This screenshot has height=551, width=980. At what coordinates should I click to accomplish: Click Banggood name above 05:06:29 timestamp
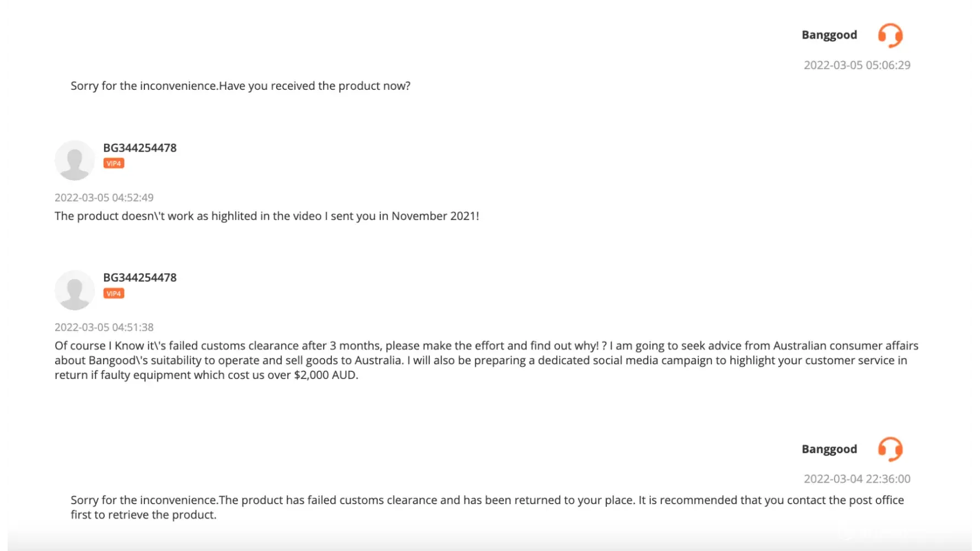tap(829, 35)
